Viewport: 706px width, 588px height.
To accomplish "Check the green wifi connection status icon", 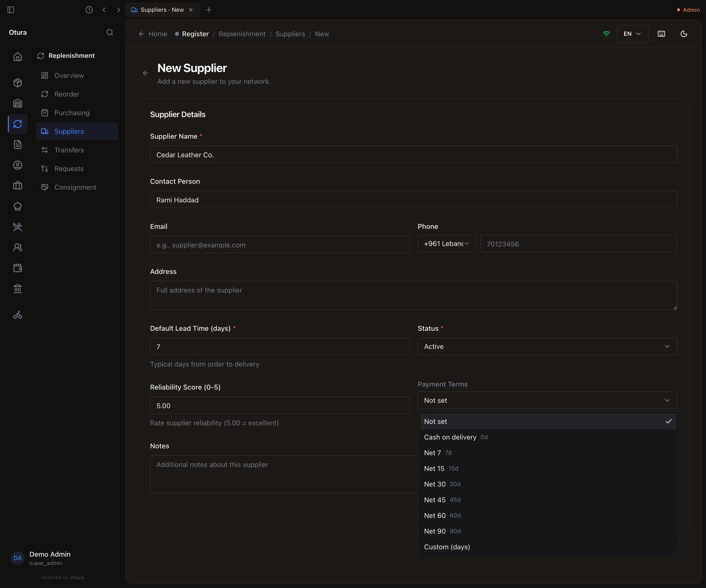I will pos(606,34).
